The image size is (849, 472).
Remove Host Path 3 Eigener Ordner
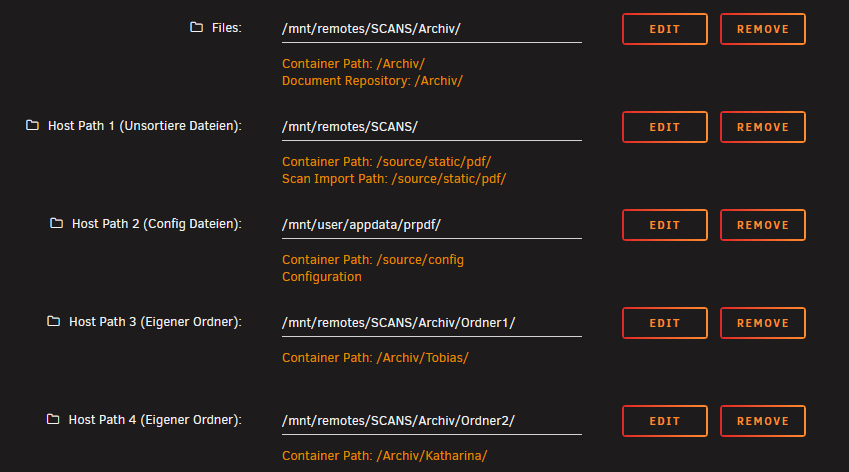click(x=762, y=323)
